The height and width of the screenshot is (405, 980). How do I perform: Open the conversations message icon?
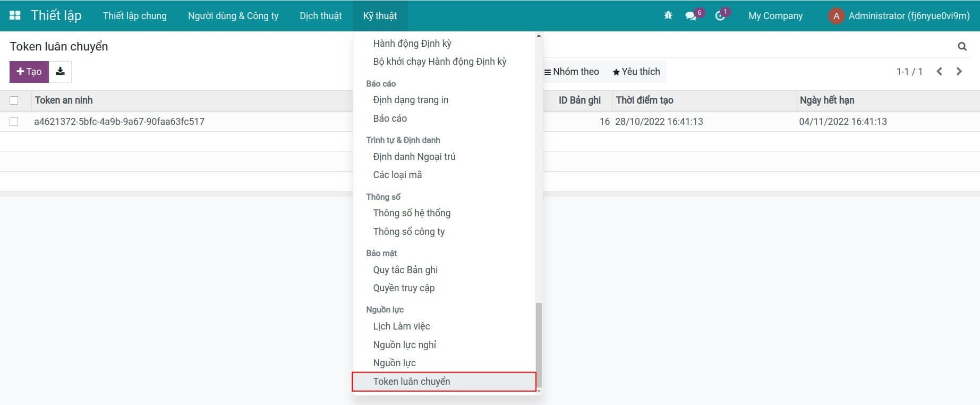click(x=691, y=16)
